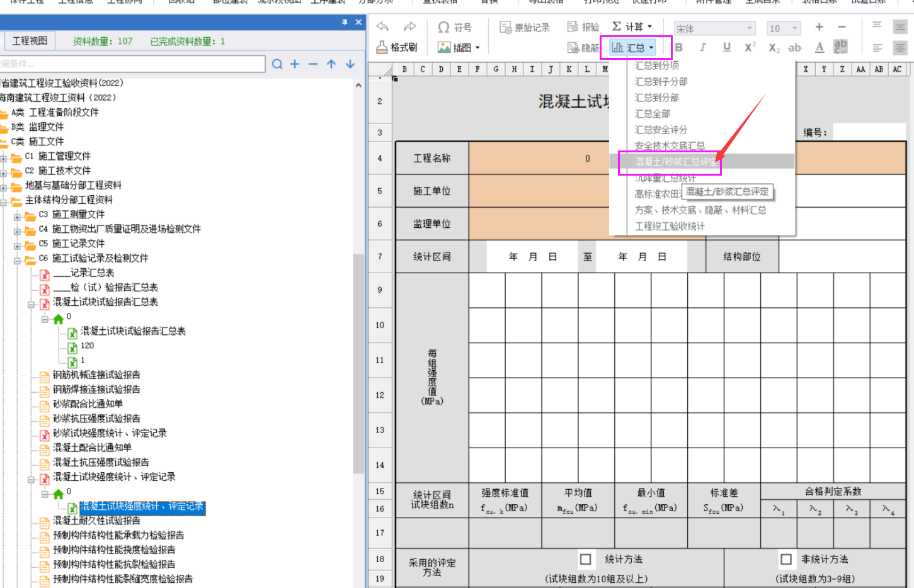
Task: Activate the 格式刷 format painter
Action: click(397, 47)
